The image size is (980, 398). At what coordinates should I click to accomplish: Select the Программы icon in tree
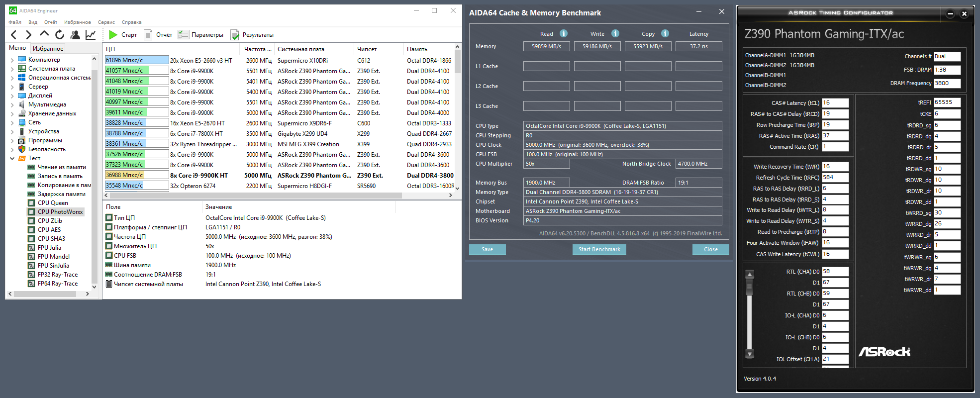tap(22, 140)
